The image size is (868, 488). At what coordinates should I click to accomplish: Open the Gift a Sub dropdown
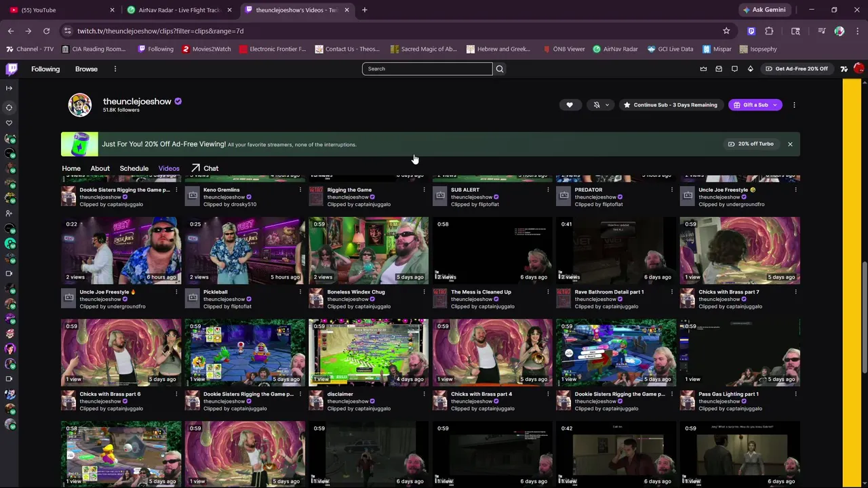[755, 105]
